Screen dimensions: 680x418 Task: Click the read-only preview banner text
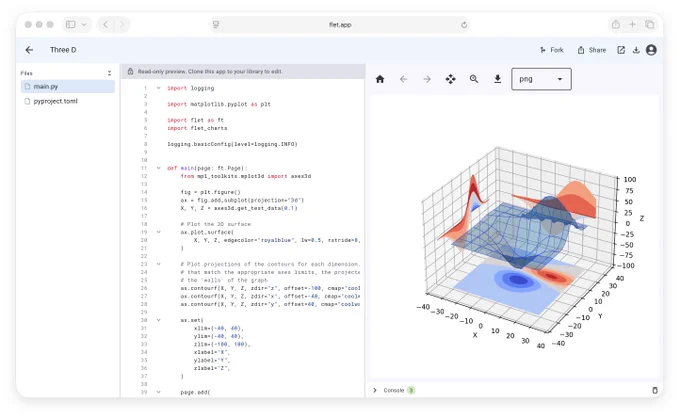coord(210,71)
